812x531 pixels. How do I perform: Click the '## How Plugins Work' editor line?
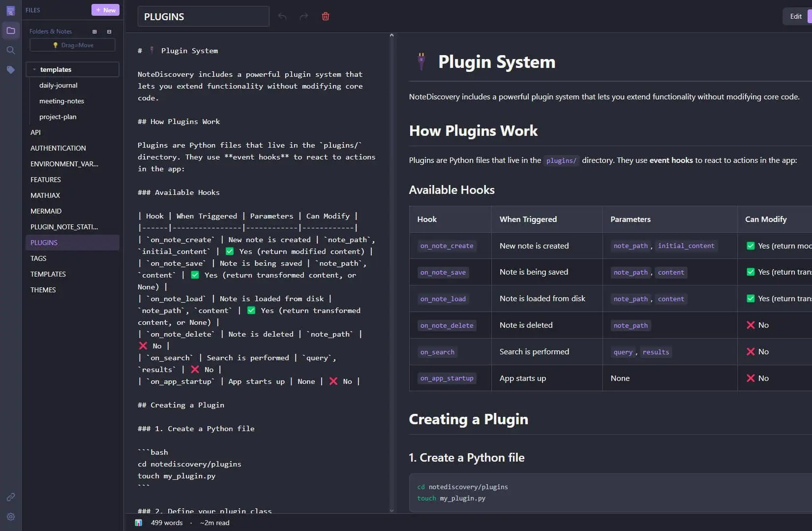179,122
